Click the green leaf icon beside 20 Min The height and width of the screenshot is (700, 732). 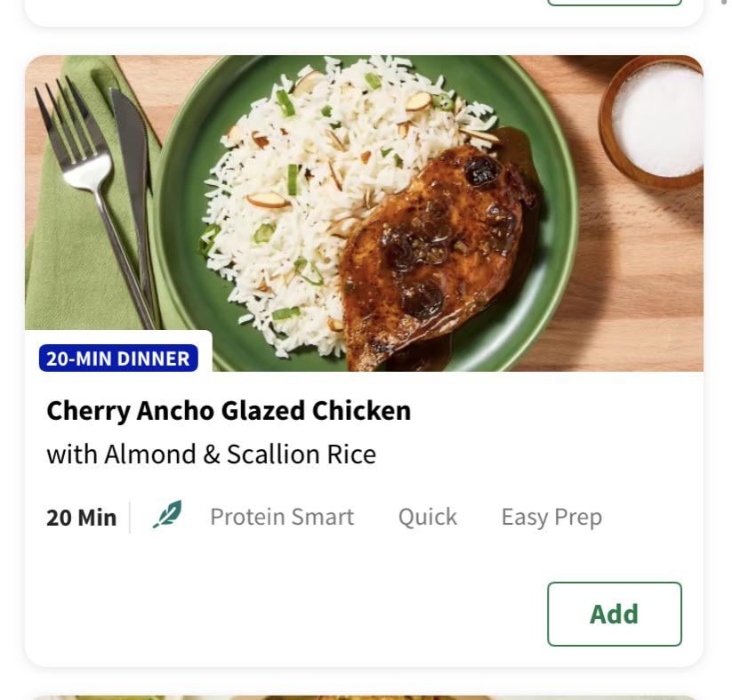pos(167,516)
